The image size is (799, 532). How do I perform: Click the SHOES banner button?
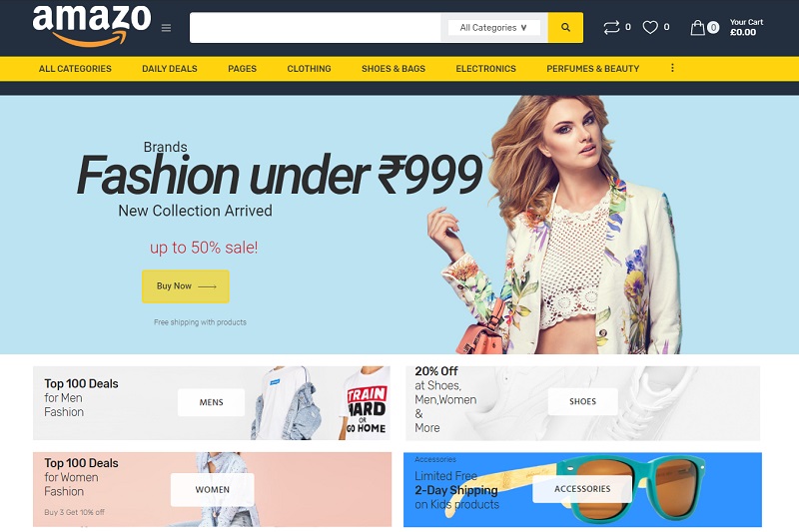(x=582, y=401)
